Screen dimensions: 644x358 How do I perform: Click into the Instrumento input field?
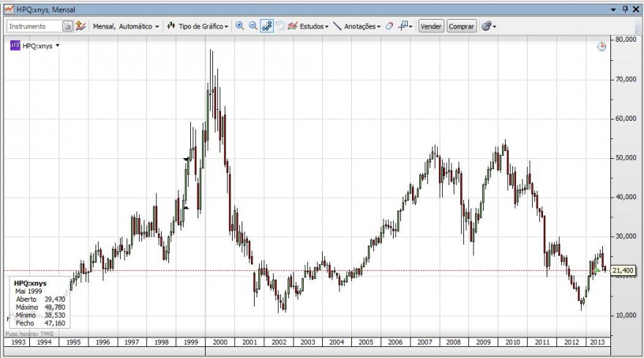(x=34, y=26)
